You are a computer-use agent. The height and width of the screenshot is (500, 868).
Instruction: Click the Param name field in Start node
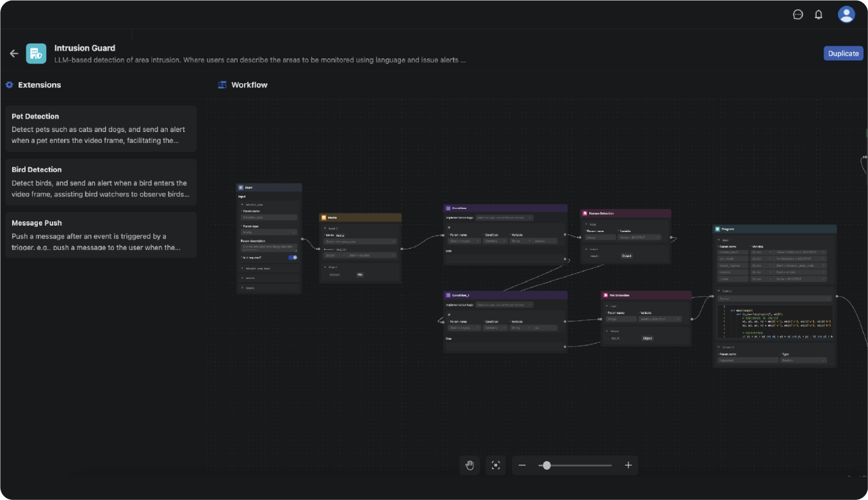click(x=269, y=217)
